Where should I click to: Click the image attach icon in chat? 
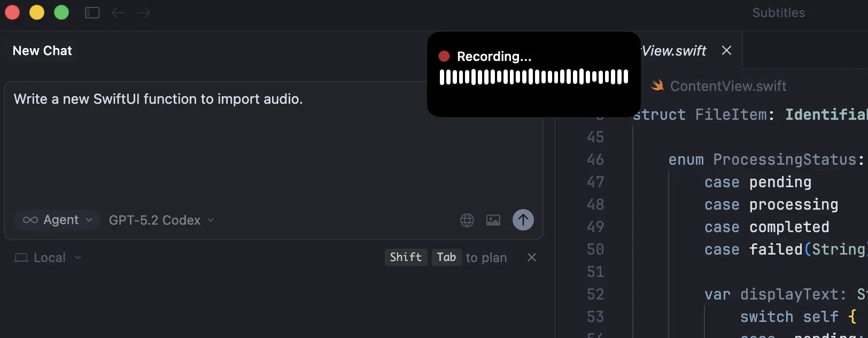pos(493,220)
